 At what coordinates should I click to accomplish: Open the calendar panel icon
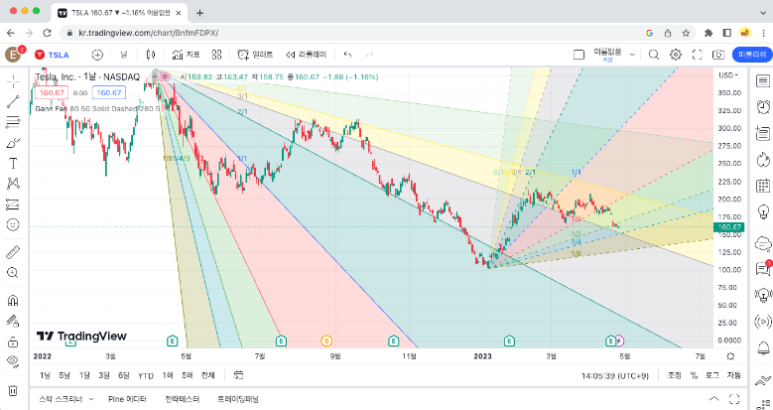pyautogui.click(x=763, y=186)
